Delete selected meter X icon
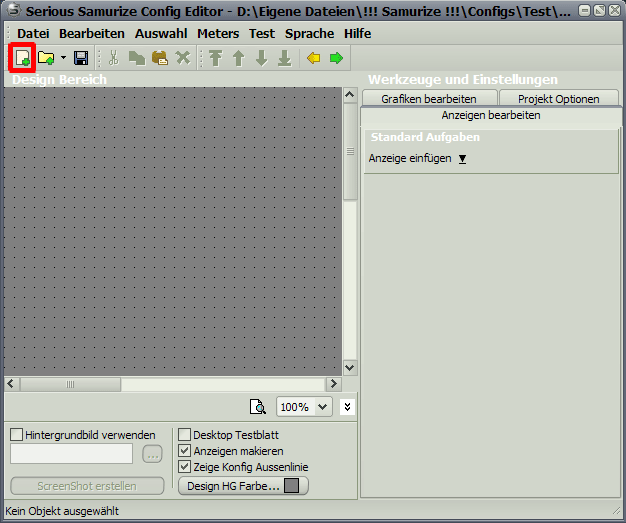 pyautogui.click(x=183, y=58)
